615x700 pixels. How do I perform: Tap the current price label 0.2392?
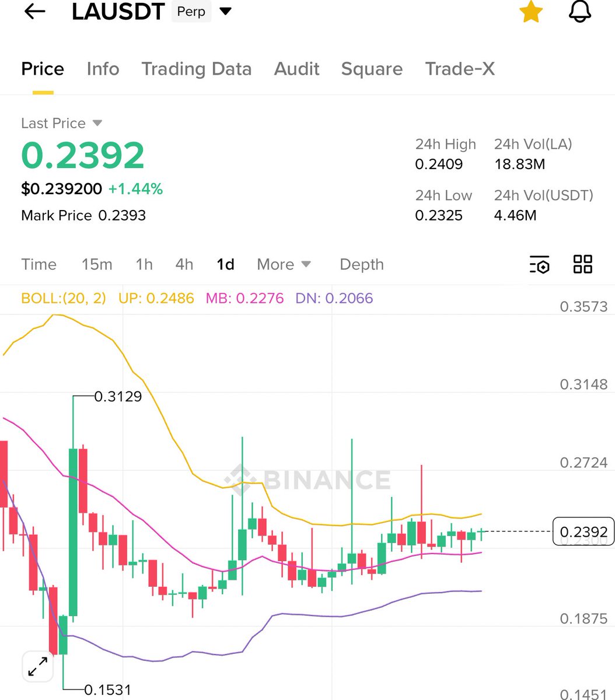(583, 531)
